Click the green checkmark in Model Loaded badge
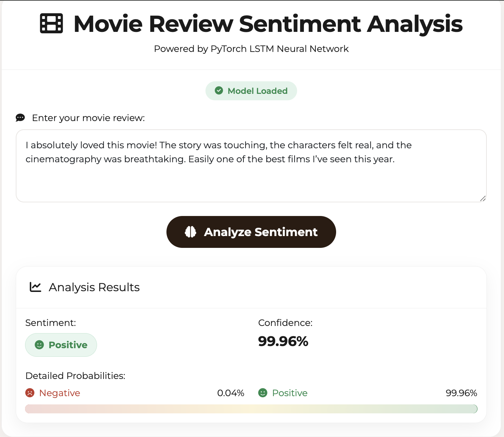 tap(219, 91)
